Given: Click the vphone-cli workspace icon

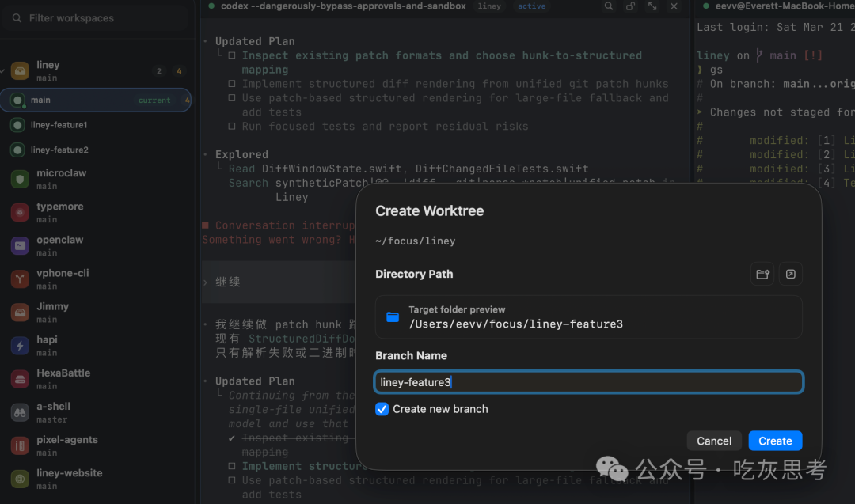Looking at the screenshot, I should 20,279.
